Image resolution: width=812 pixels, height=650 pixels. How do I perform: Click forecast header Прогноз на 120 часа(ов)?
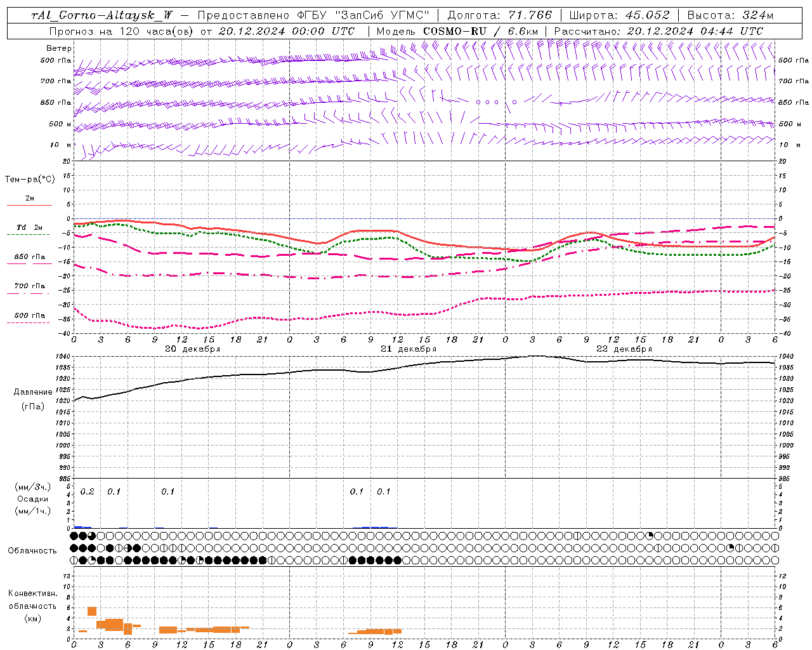point(122,31)
